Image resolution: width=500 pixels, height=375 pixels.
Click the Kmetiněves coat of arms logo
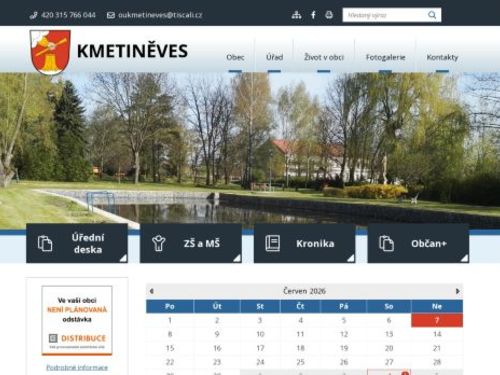50,52
